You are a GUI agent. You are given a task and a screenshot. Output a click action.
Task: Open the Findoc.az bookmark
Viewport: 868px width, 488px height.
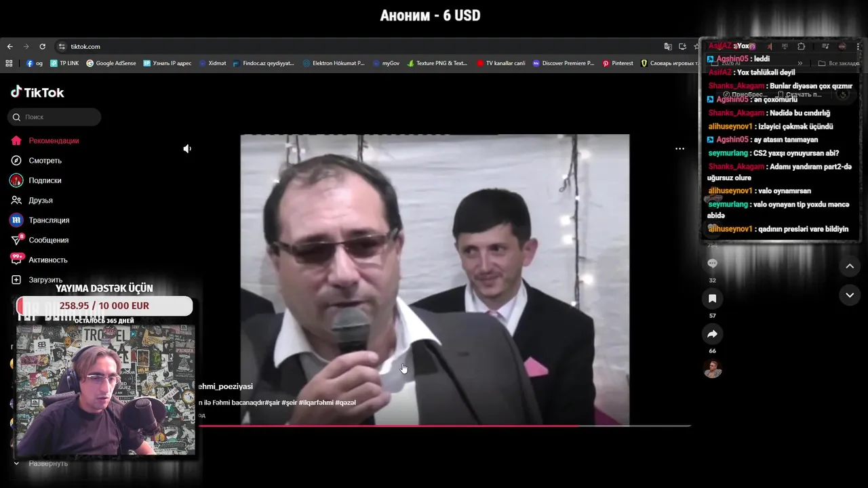click(264, 63)
